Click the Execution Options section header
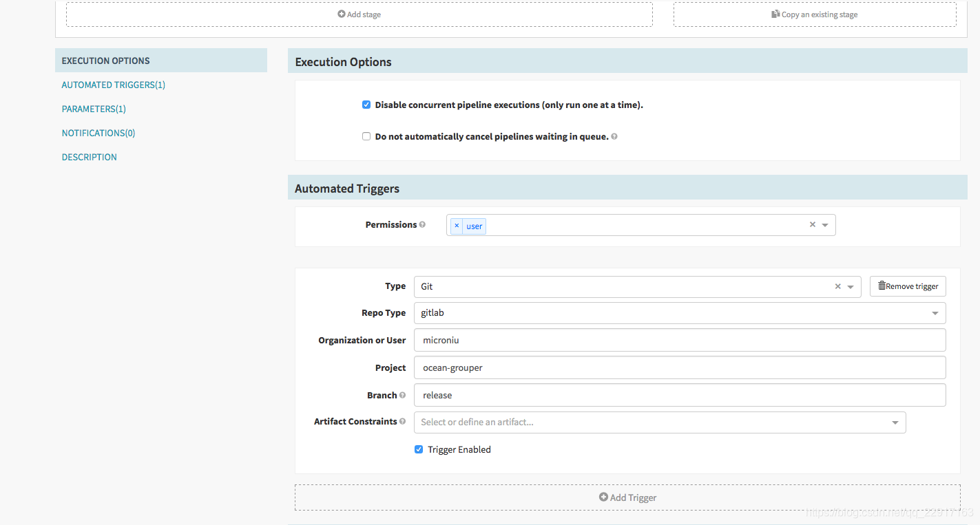The height and width of the screenshot is (525, 980). coord(627,61)
